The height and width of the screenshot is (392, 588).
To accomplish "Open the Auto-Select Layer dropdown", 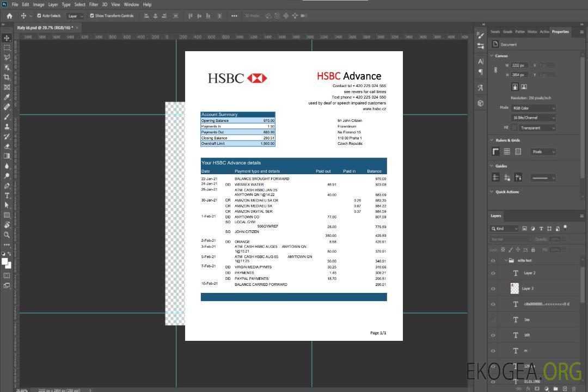I will 75,16.
